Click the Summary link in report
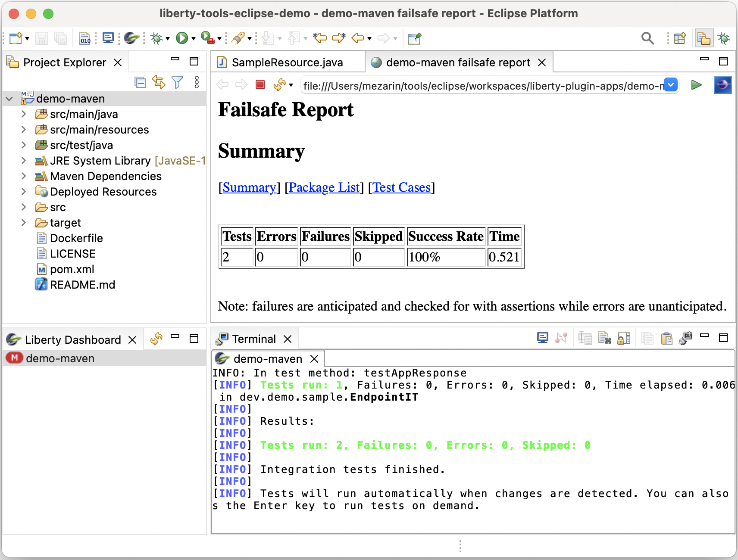This screenshot has height=560, width=738. pyautogui.click(x=249, y=187)
